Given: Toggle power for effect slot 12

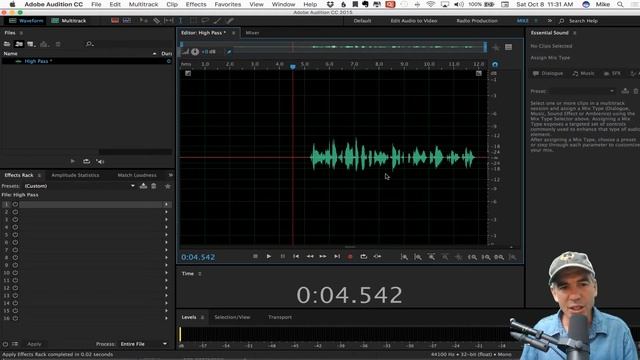Looking at the screenshot, I should click(15, 288).
